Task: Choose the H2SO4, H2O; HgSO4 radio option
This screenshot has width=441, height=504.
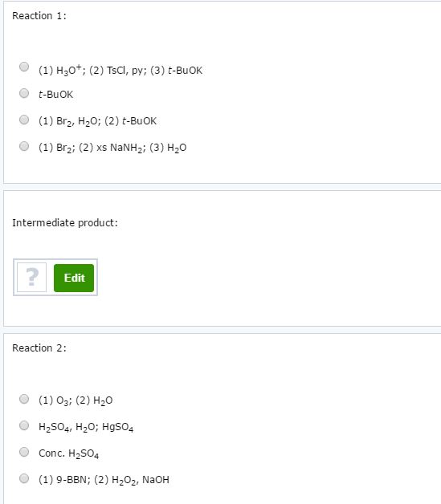Action: tap(24, 425)
